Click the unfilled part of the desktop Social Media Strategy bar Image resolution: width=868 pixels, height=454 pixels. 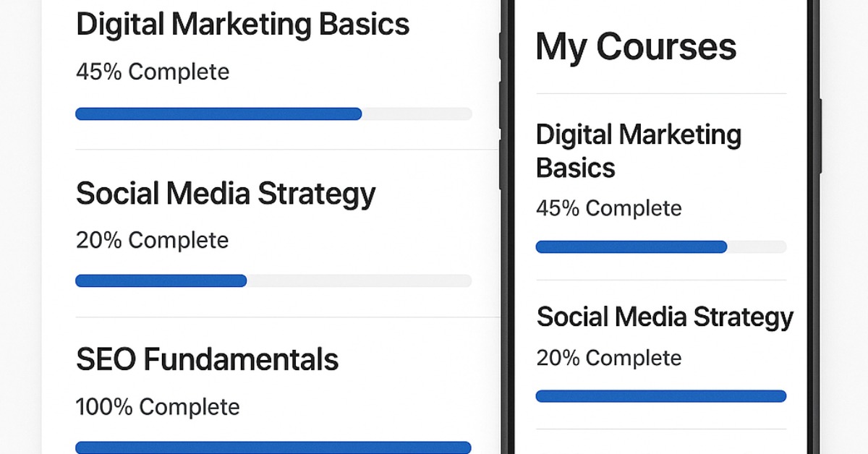[x=359, y=280]
